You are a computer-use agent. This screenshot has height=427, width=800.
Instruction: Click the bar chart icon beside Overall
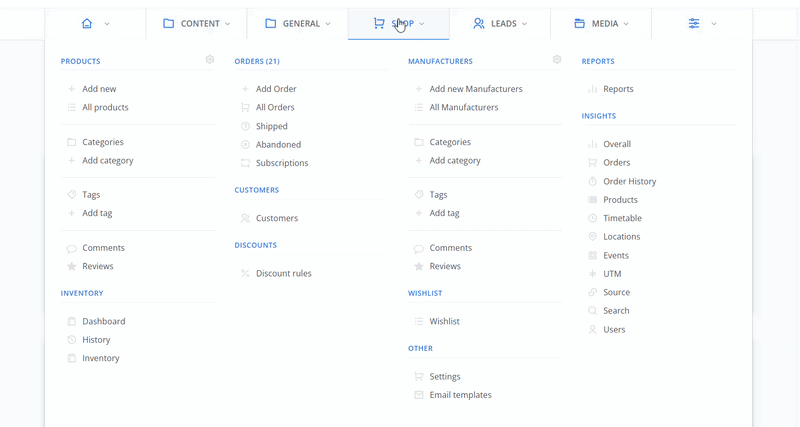pyautogui.click(x=592, y=144)
